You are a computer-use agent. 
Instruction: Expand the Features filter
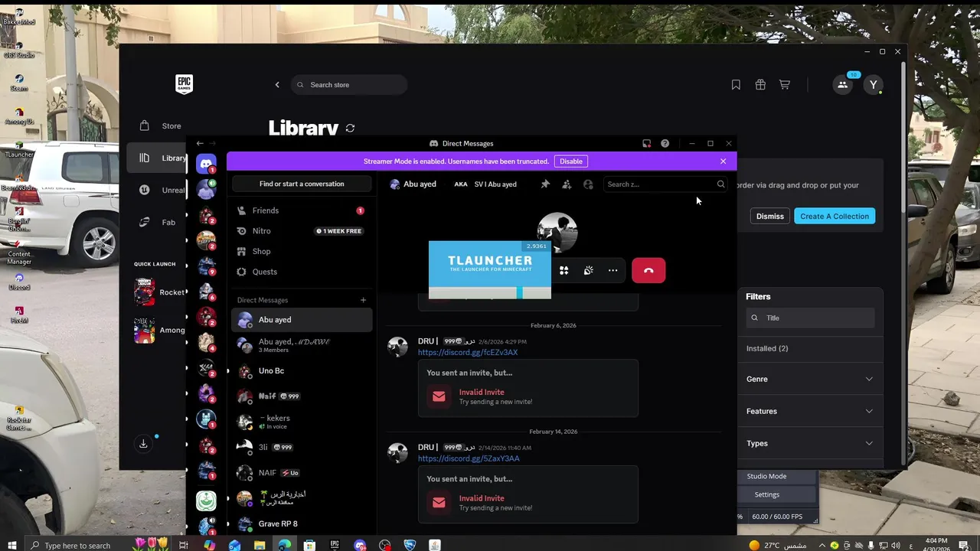(810, 412)
